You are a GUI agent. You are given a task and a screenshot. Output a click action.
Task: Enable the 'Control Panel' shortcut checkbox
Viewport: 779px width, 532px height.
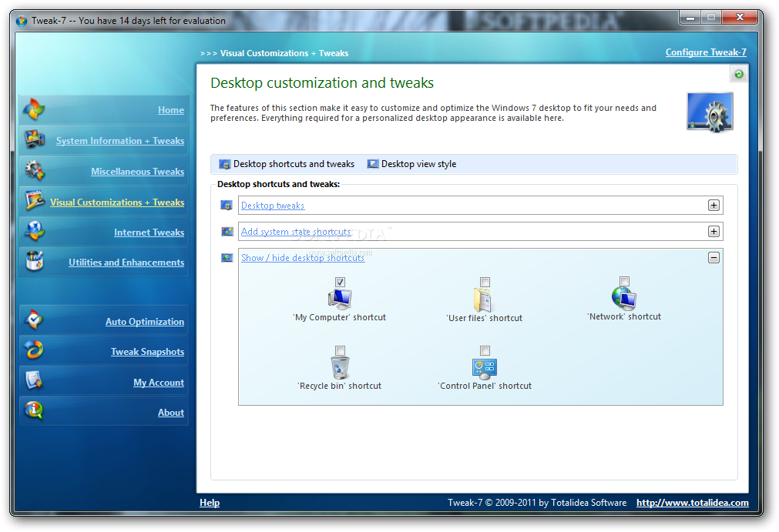pyautogui.click(x=485, y=350)
